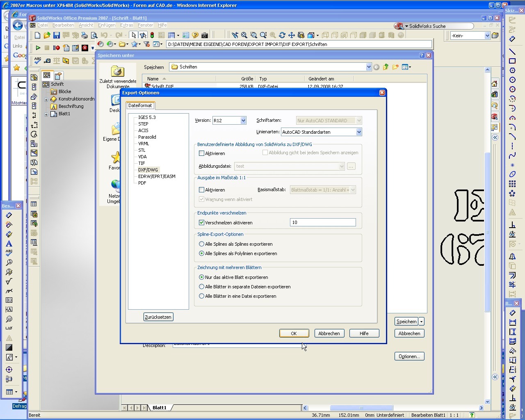525x420 pixels.
Task: Open the Linienarten dropdown
Action: [359, 132]
